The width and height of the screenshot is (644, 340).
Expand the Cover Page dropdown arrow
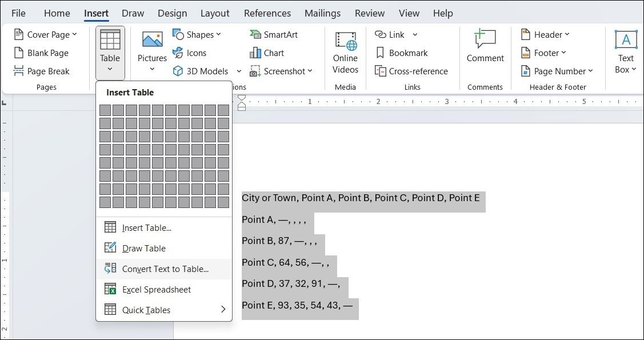tap(74, 34)
